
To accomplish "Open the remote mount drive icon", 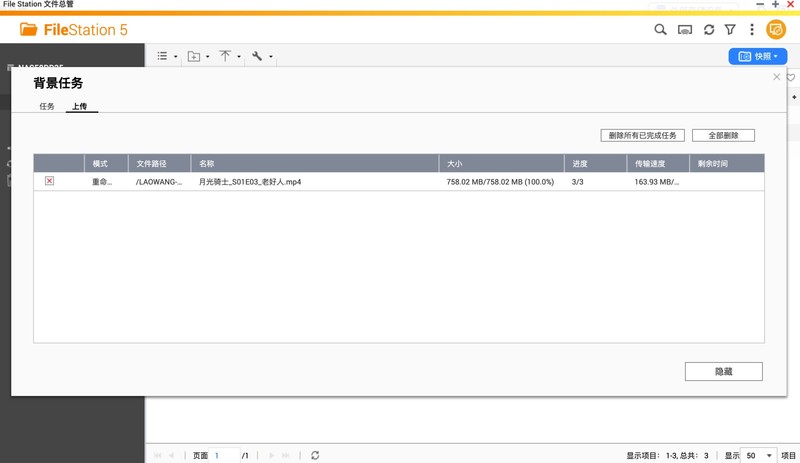I will pyautogui.click(x=685, y=30).
